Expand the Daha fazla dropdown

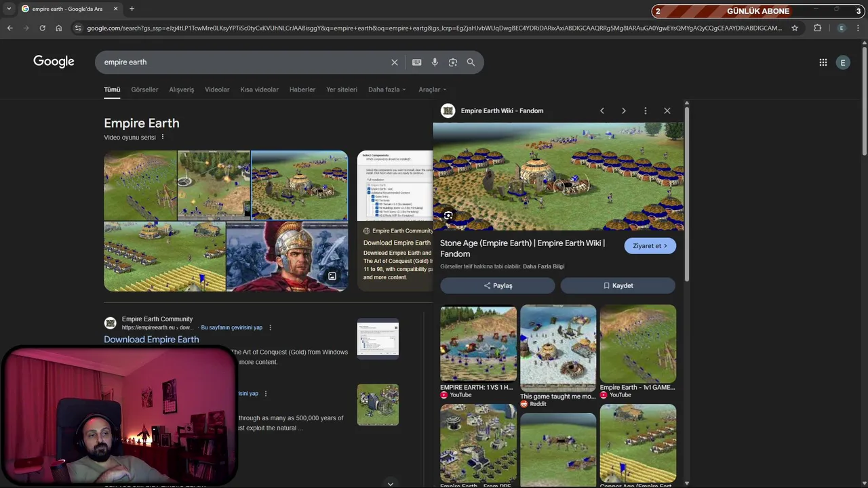coord(387,89)
